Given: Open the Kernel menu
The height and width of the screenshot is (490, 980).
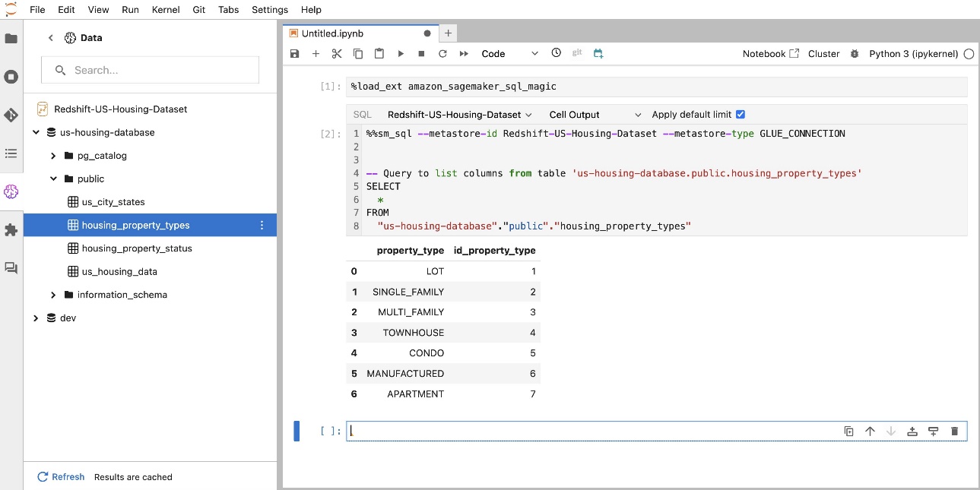Looking at the screenshot, I should click(x=166, y=10).
